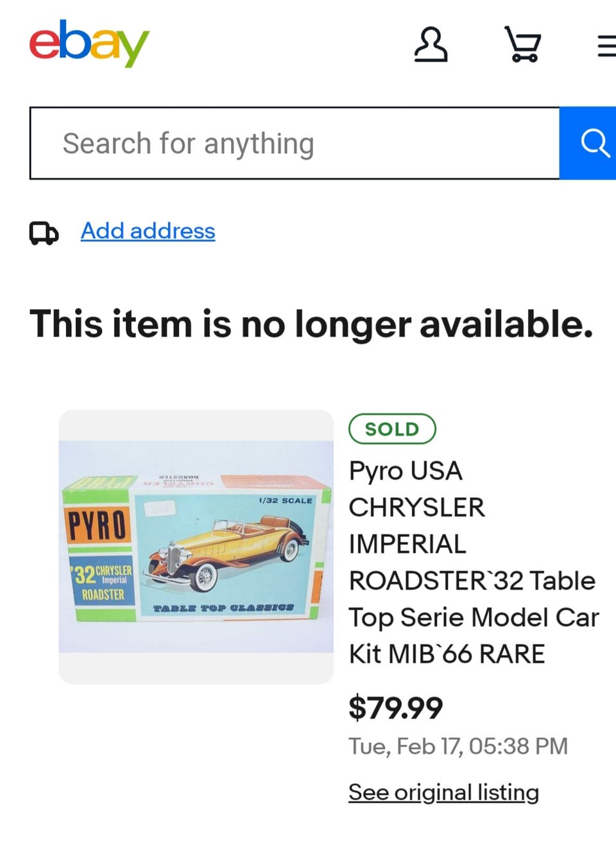This screenshot has width=616, height=843.
Task: Focus the Search for anything field
Action: click(295, 143)
